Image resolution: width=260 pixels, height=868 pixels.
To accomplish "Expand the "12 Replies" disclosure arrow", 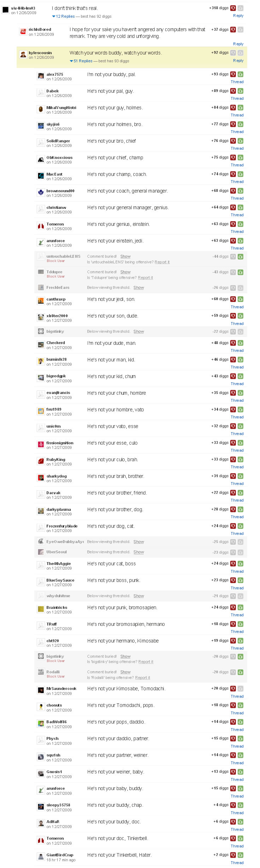I will coord(54,16).
